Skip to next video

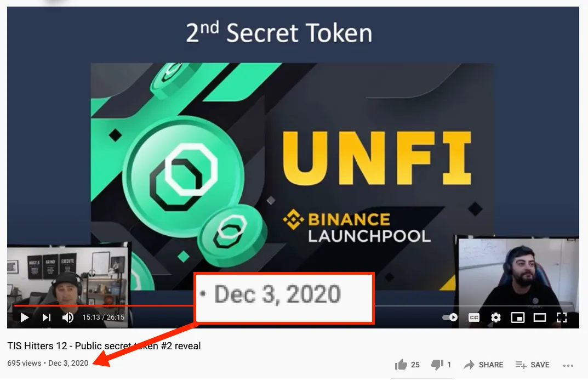pos(47,317)
